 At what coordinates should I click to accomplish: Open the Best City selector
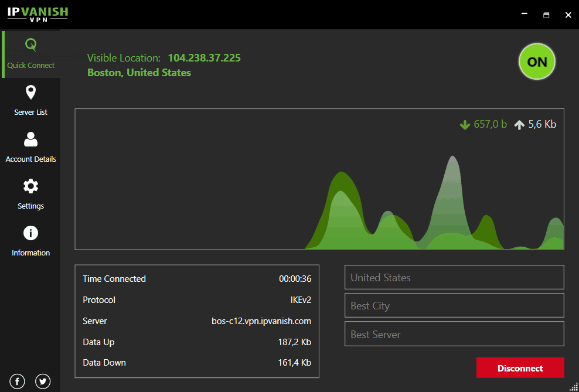point(454,305)
